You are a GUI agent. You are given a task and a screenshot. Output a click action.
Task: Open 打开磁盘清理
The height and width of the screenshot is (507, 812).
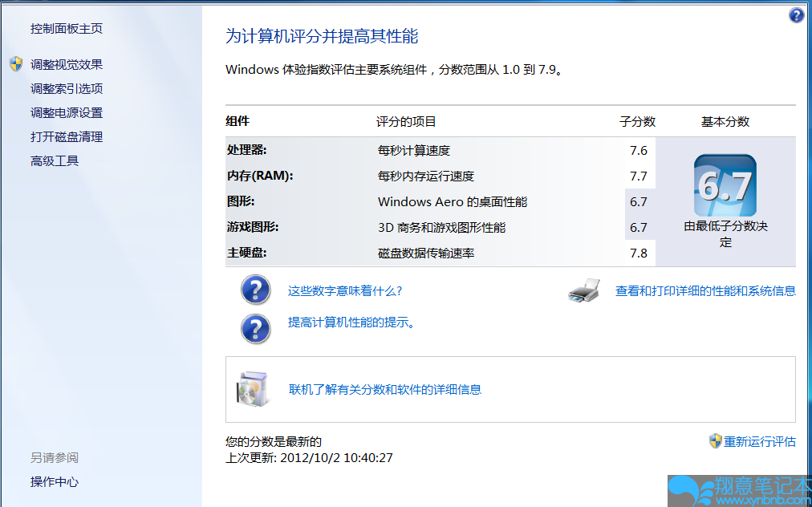click(x=67, y=136)
